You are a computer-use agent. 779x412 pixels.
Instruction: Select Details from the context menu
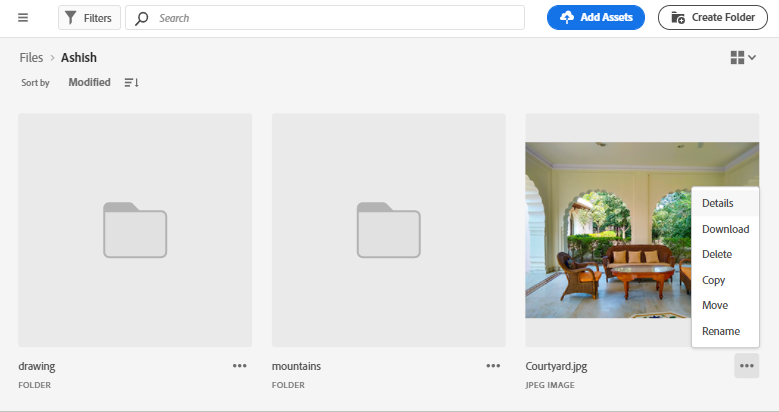pos(725,203)
